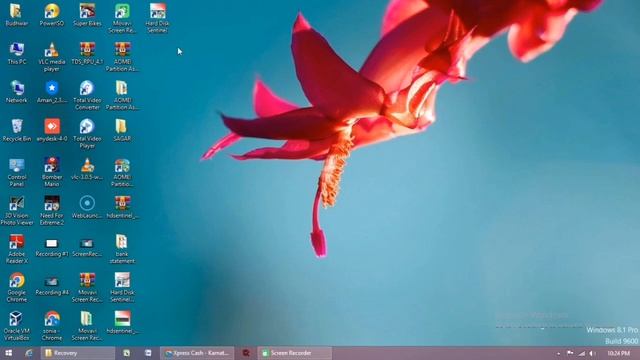The image size is (640, 360).
Task: Select the WebLaunc... desktop icon
Action: [87, 207]
